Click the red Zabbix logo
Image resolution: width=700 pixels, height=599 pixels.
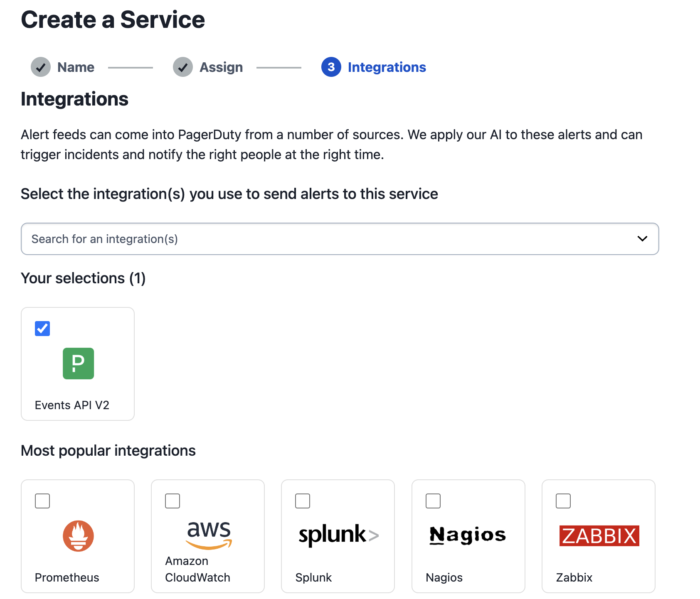599,536
